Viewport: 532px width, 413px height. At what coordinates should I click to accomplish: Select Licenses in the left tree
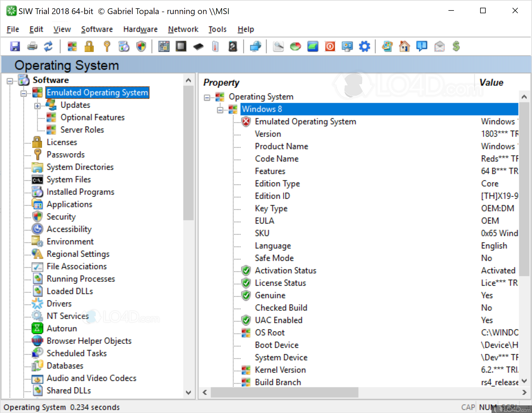(62, 142)
